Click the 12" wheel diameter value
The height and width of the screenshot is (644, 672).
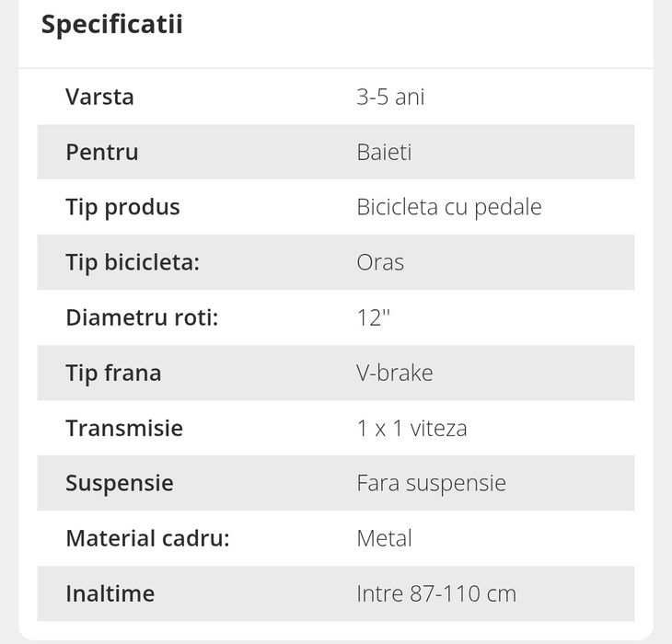point(374,317)
